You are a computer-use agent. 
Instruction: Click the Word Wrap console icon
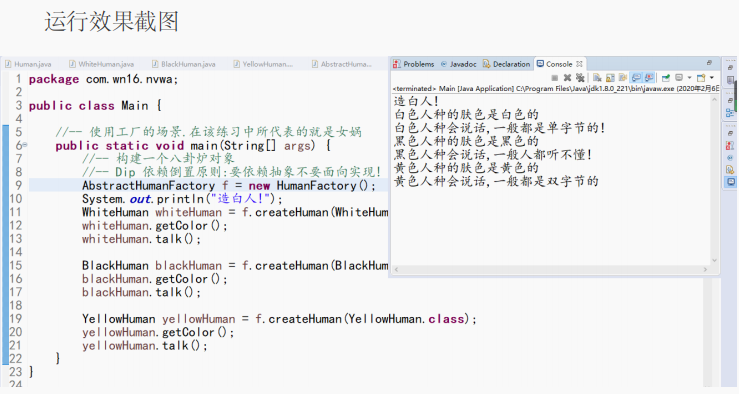[x=623, y=78]
